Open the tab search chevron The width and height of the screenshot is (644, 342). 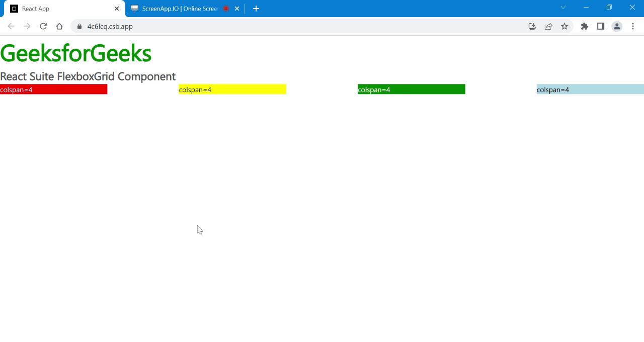click(x=563, y=8)
